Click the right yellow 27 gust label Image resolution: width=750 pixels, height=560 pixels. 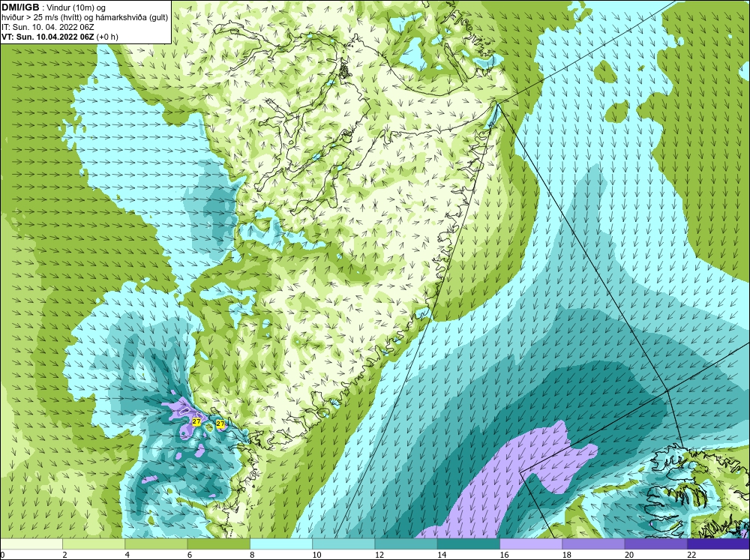tap(220, 424)
